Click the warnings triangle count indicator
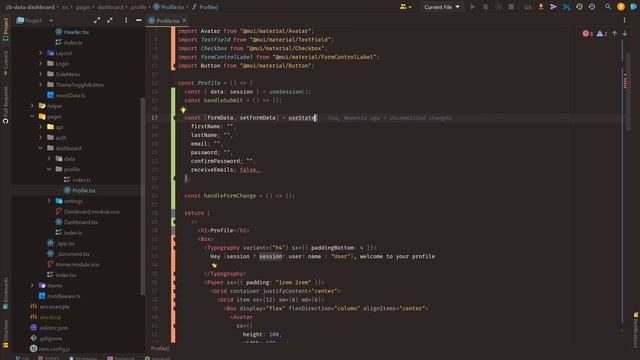 (602, 33)
